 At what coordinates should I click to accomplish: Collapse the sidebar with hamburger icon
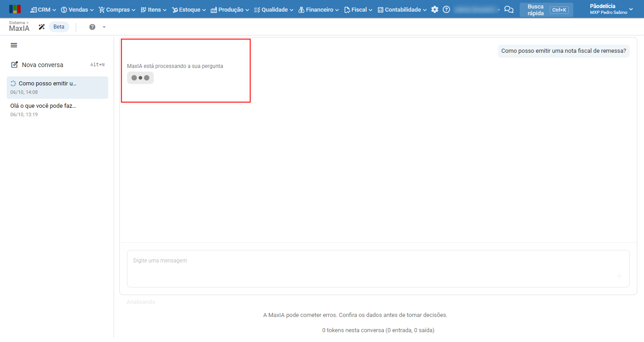pos(14,45)
